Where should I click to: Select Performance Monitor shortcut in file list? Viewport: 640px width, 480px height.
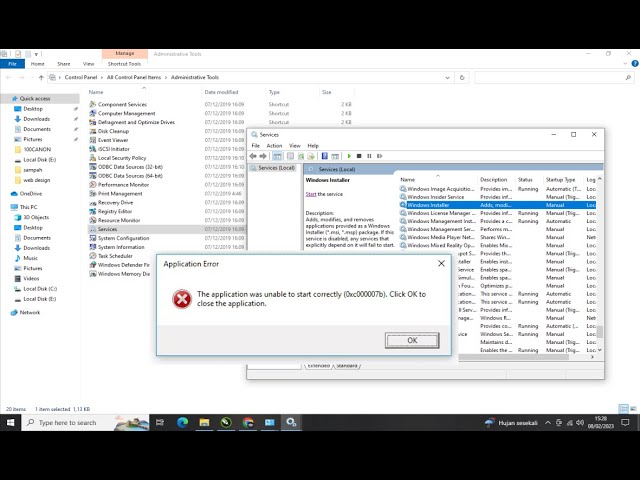(123, 185)
